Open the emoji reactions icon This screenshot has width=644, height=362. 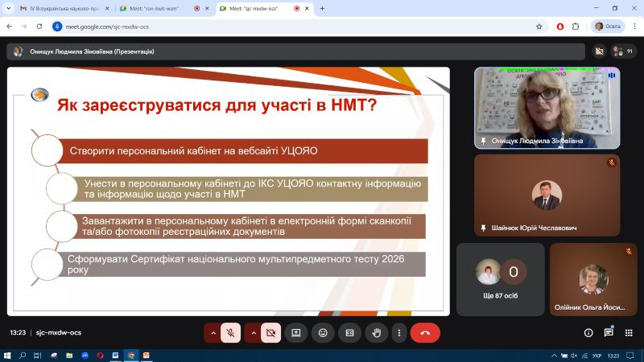tap(323, 332)
